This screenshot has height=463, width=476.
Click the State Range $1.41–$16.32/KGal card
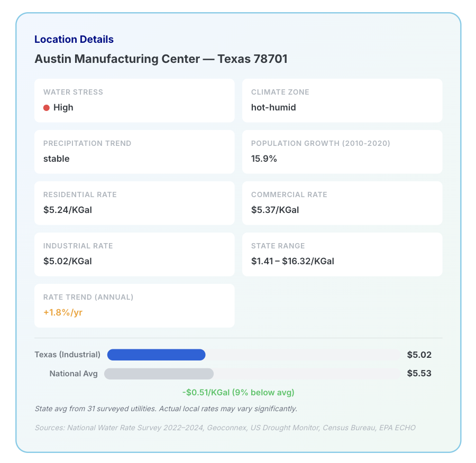point(342,254)
